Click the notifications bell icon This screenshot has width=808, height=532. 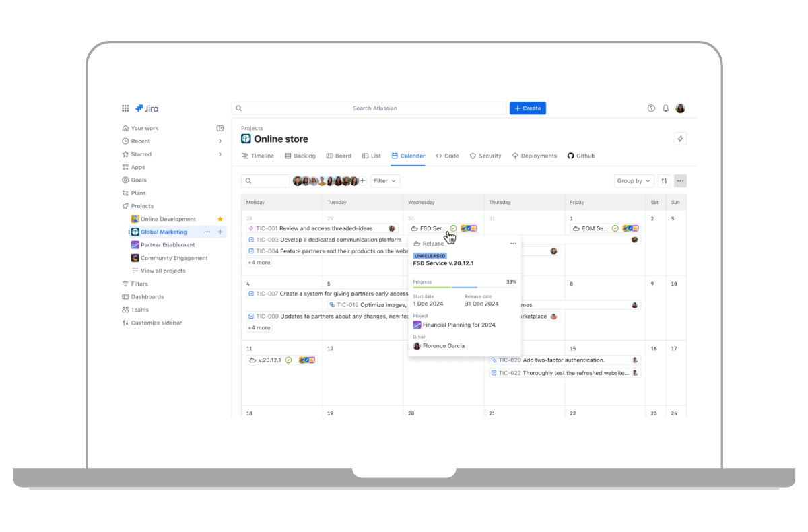pos(666,108)
